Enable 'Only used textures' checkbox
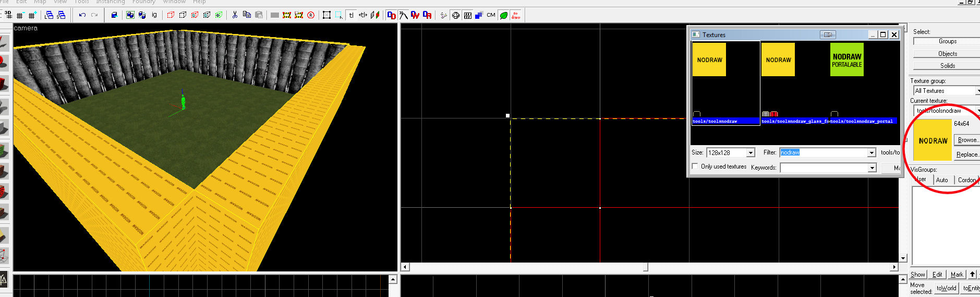 pos(695,167)
